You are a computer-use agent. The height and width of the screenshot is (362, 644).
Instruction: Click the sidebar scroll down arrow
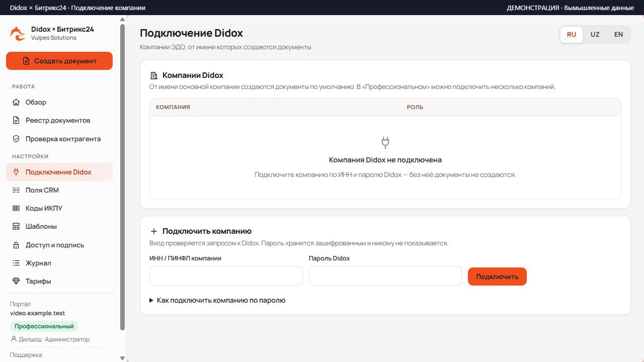point(122,358)
